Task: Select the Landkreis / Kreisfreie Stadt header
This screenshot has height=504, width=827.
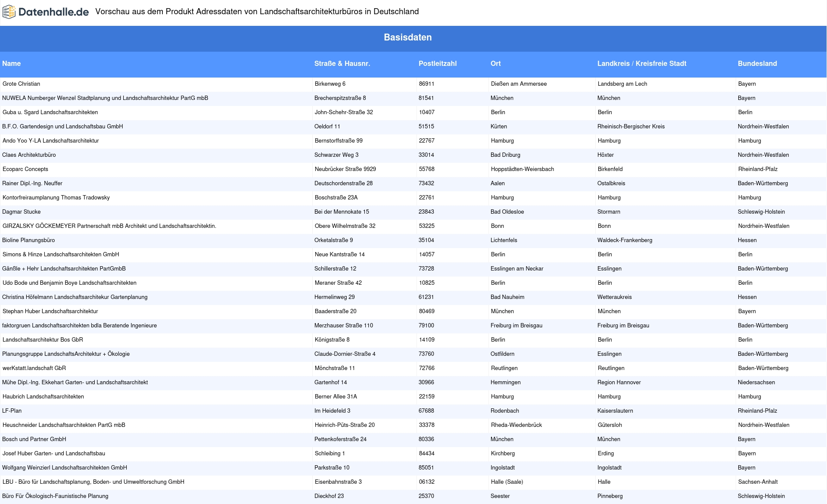Action: click(642, 63)
